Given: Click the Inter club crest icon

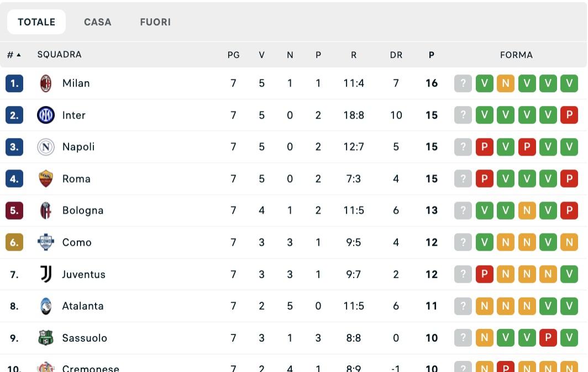Looking at the screenshot, I should click(x=46, y=115).
